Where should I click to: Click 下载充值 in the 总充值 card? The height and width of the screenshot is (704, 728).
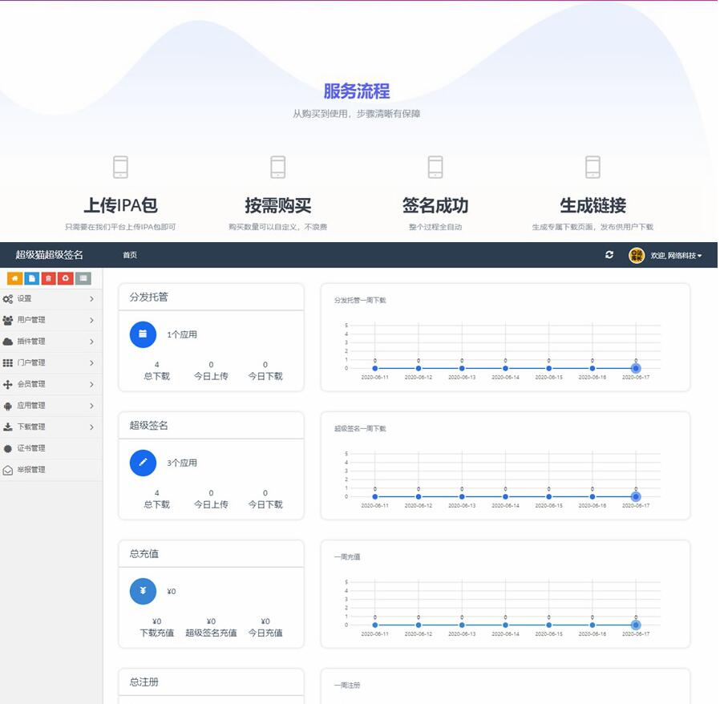(157, 633)
